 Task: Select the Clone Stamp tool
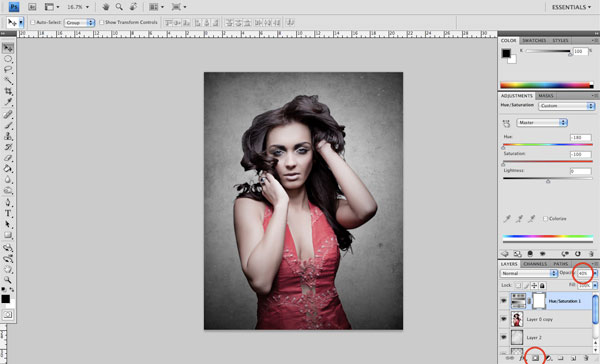click(8, 136)
